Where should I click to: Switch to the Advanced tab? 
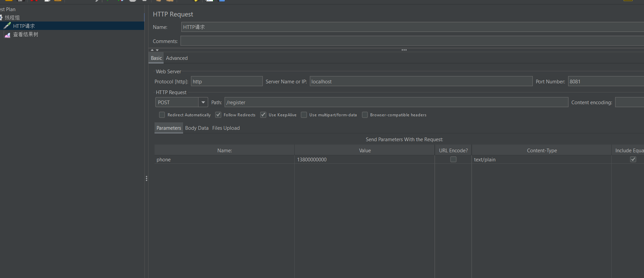[177, 58]
